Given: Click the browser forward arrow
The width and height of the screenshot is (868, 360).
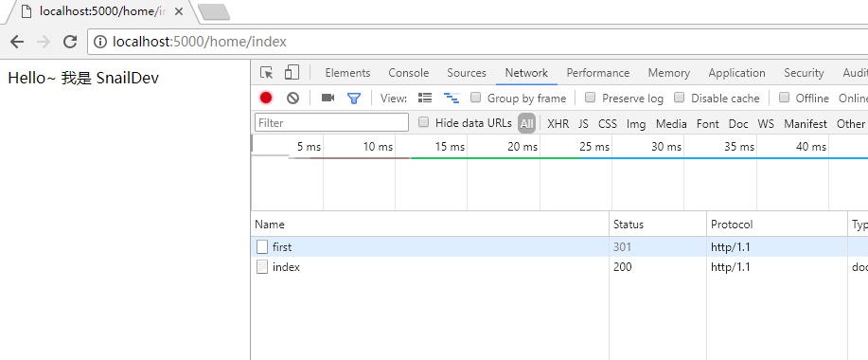Looking at the screenshot, I should point(44,42).
